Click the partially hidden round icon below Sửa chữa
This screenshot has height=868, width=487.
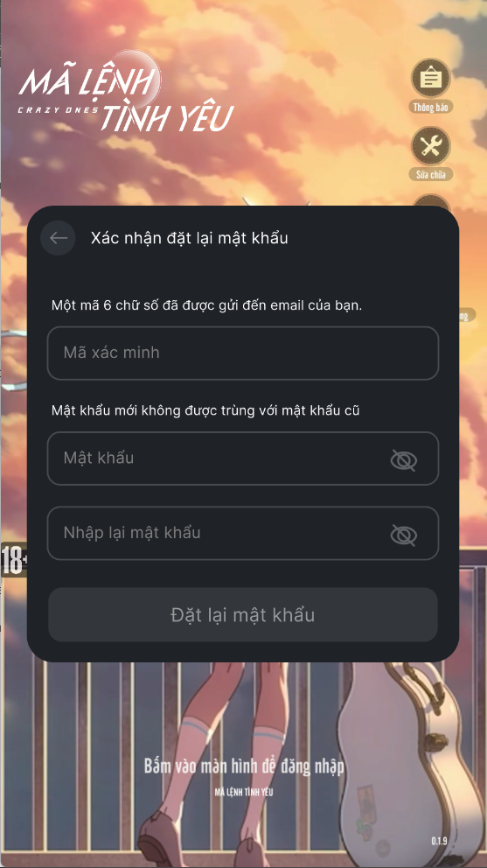click(430, 200)
